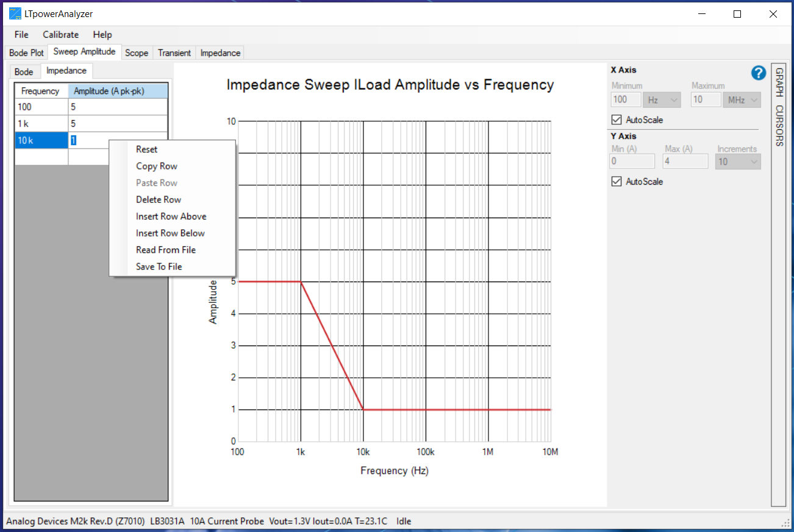Click the LTpowerAnalyzer app icon in title bar
794x532 pixels.
[x=15, y=13]
